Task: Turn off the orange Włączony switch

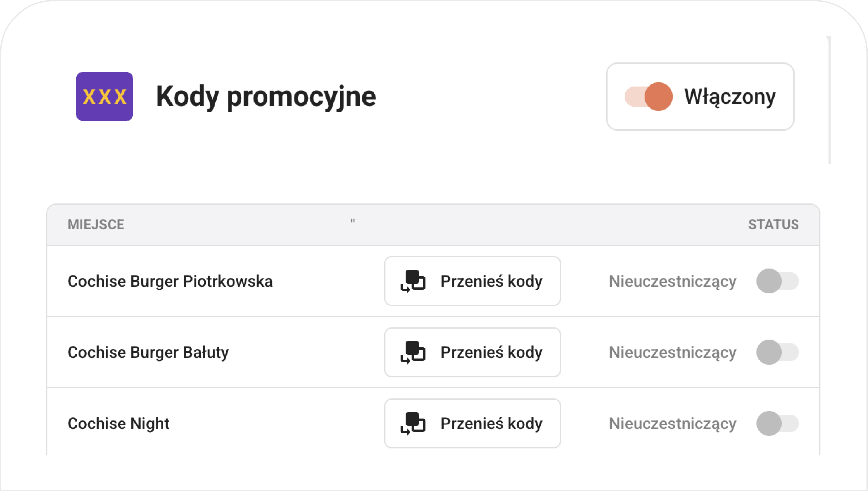Action: (649, 97)
